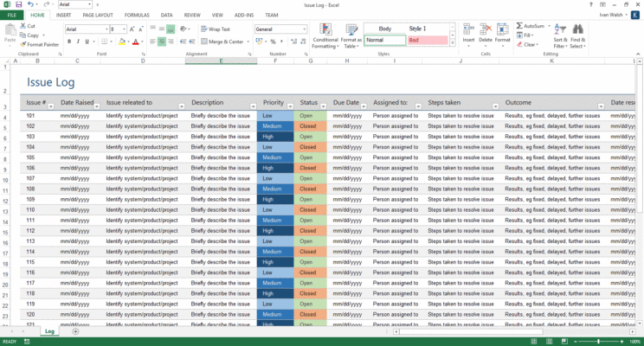This screenshot has width=644, height=346.
Task: Click Merge & Center button
Action: (x=222, y=42)
